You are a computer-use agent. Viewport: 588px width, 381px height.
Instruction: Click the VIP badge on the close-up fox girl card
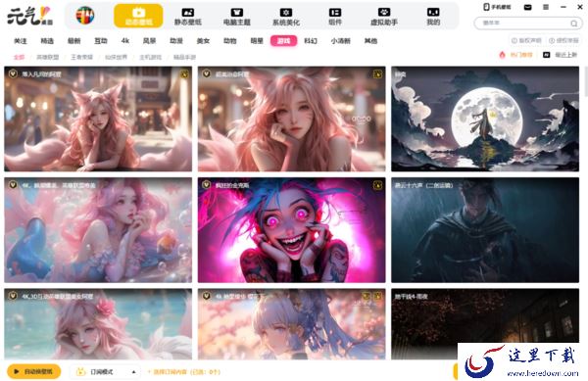(x=206, y=73)
